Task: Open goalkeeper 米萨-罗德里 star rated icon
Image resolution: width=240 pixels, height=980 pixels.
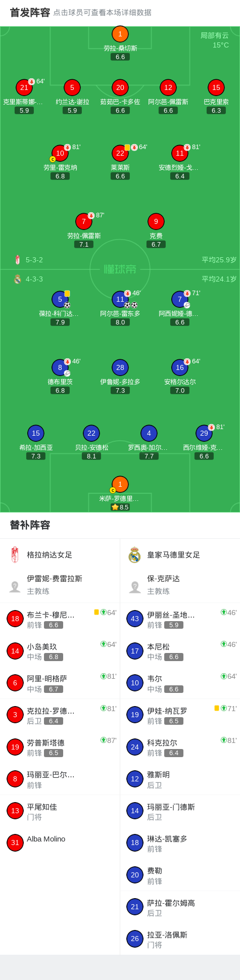Action: click(120, 484)
